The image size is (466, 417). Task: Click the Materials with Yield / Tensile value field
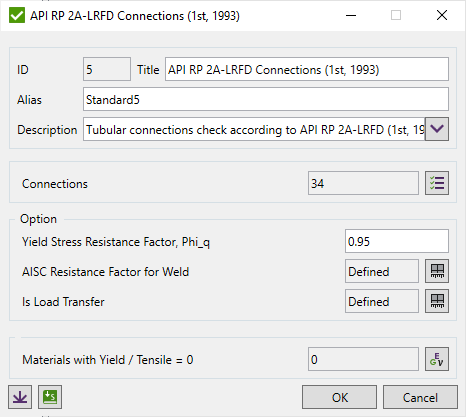[x=363, y=359]
